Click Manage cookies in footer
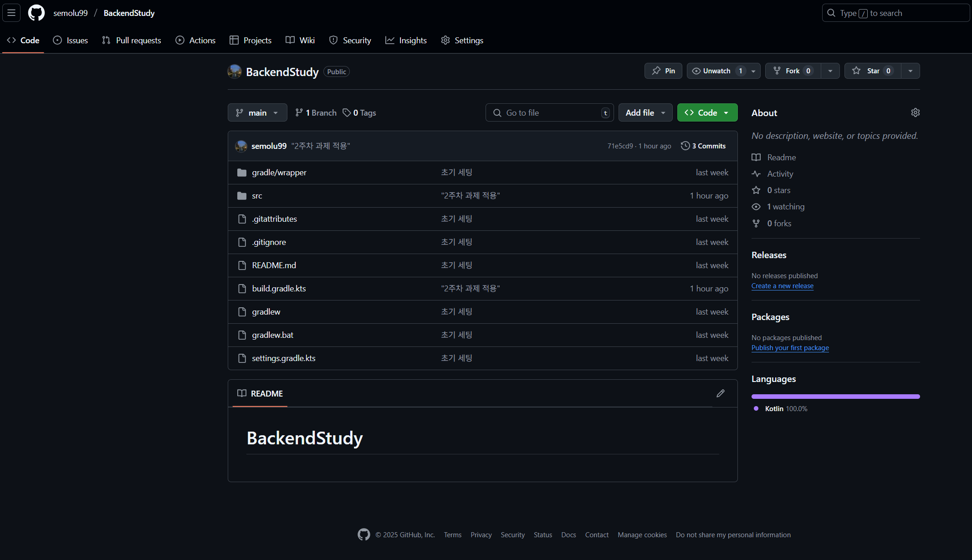The height and width of the screenshot is (560, 972). click(642, 535)
